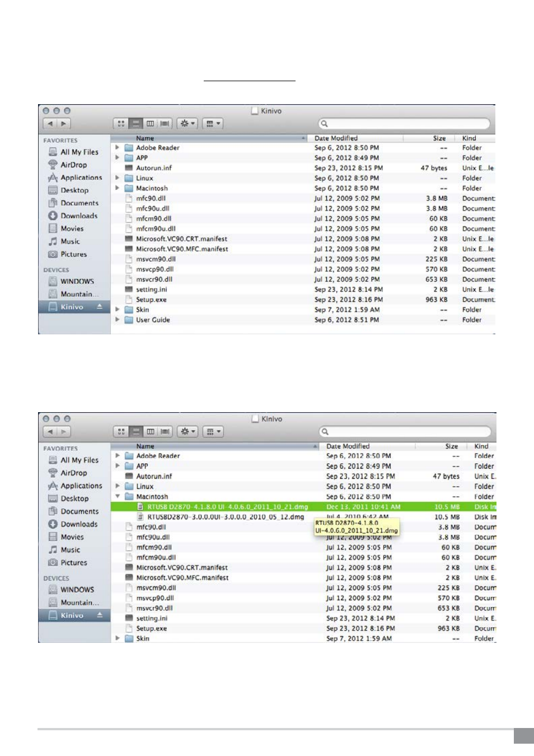This screenshot has height=756, width=534.
Task: Open the Action gear menu in top window
Action: tap(188, 123)
